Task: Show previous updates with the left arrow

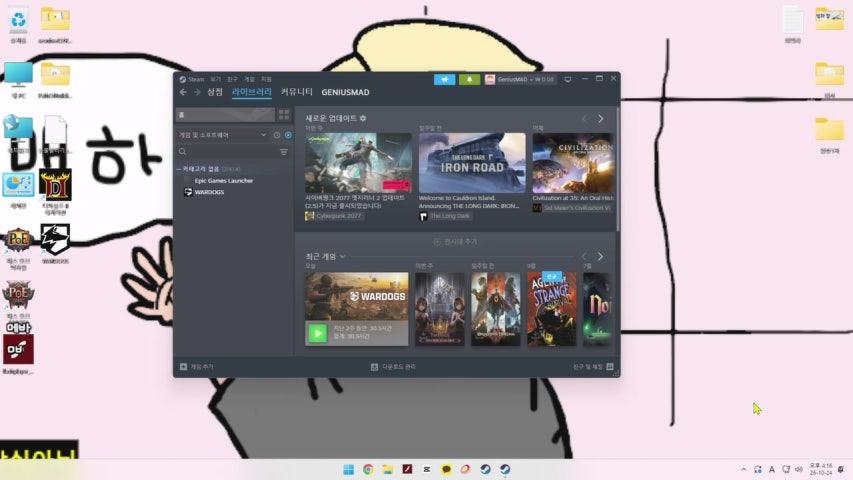Action: coord(584,119)
